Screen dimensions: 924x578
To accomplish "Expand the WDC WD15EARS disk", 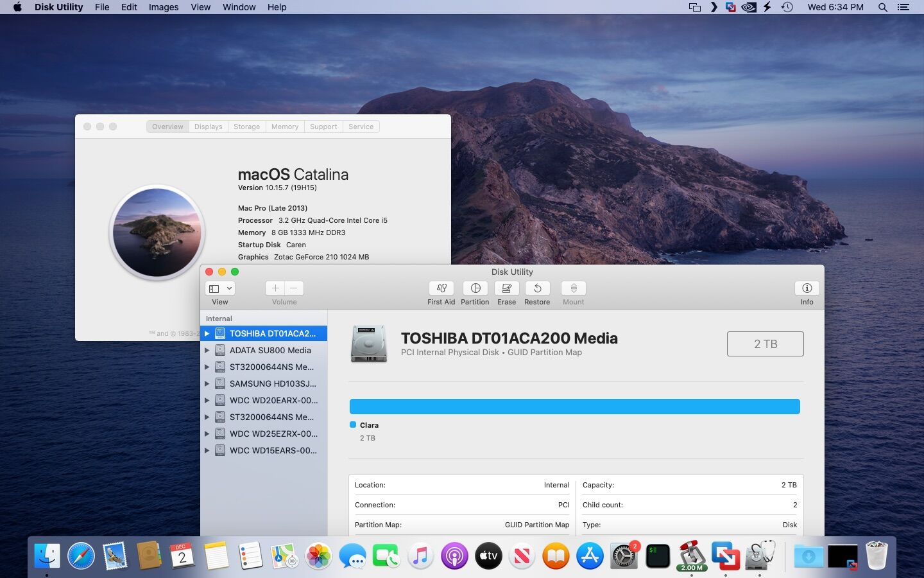I will coord(207,450).
